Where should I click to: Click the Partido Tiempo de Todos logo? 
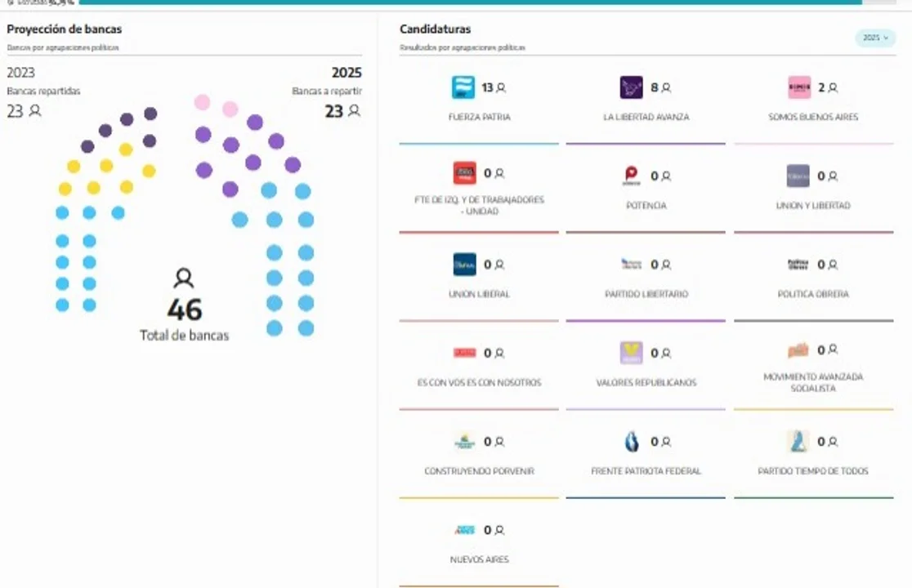(798, 442)
